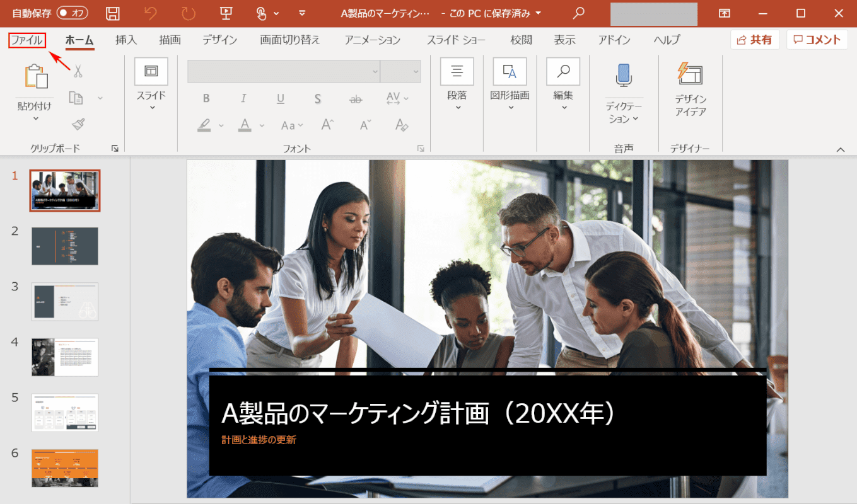This screenshot has height=504, width=857.
Task: Select slide 2 thumbnail
Action: pos(65,246)
